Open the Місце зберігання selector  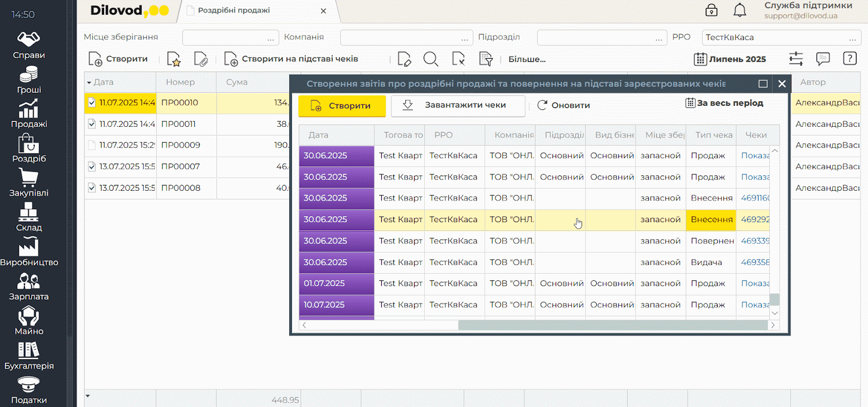(x=270, y=38)
